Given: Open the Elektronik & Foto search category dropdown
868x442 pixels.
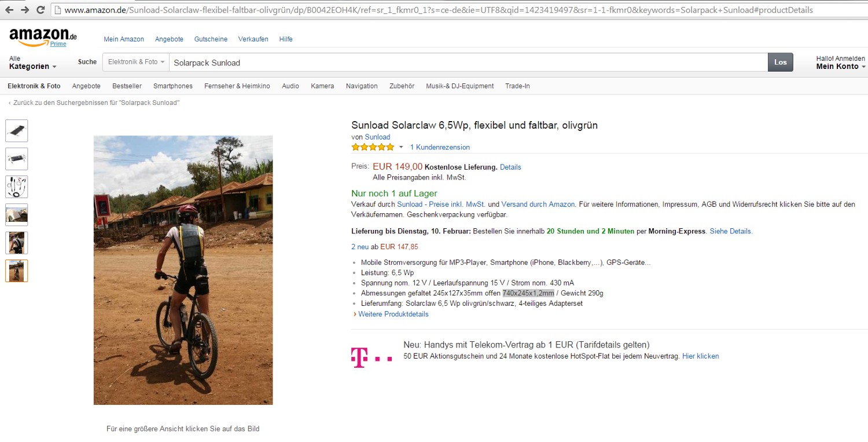Looking at the screenshot, I should [x=136, y=62].
